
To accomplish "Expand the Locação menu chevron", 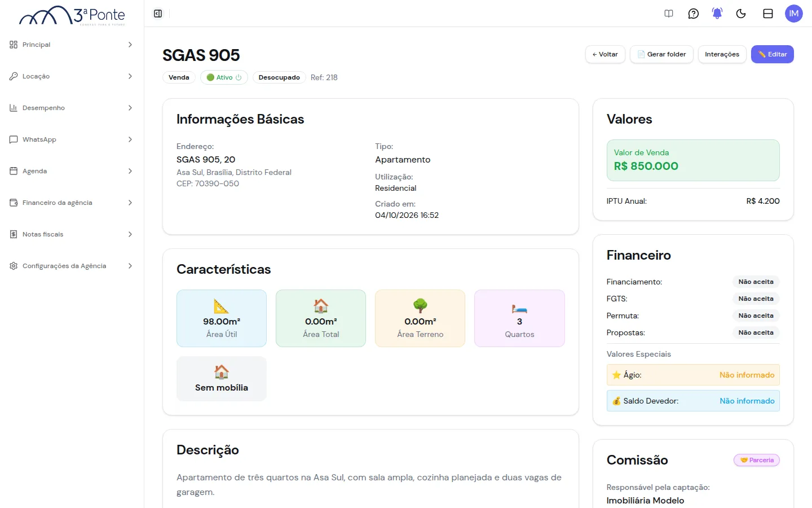I will [x=130, y=76].
